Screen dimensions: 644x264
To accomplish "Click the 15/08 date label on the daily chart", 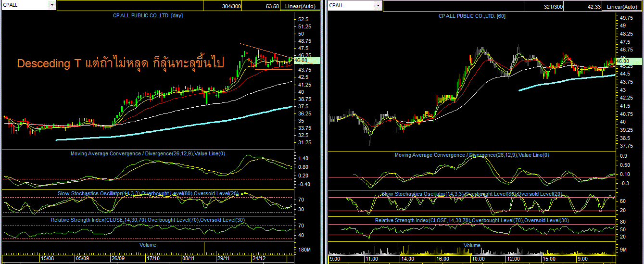I will [x=47, y=258].
